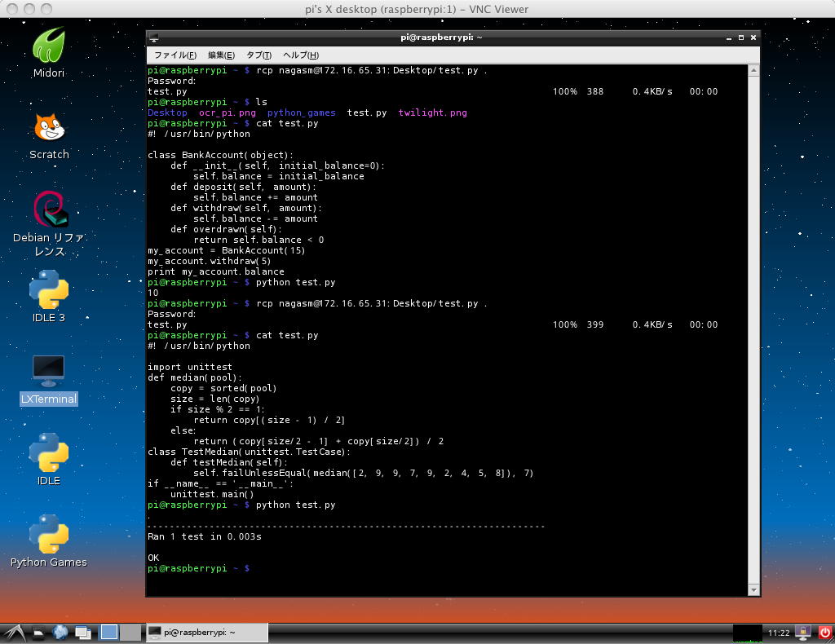Open the ヘルプ(H) menu in terminal

tap(300, 55)
